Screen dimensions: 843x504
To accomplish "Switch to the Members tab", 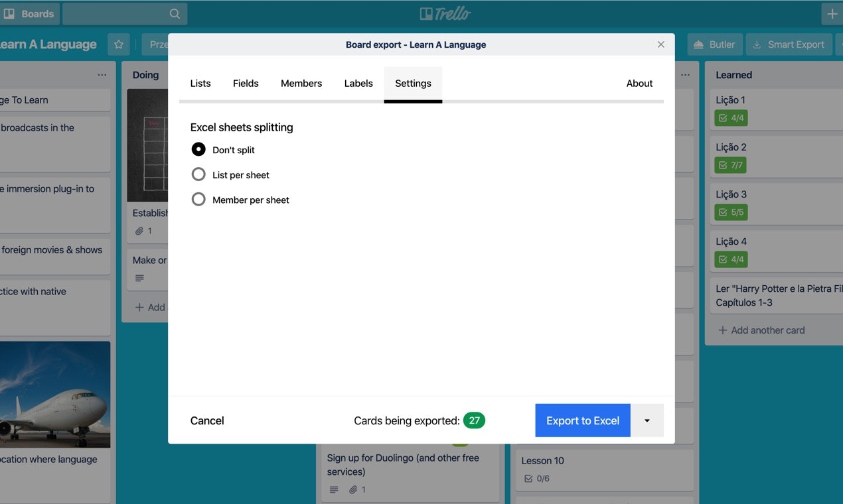I will click(x=301, y=83).
